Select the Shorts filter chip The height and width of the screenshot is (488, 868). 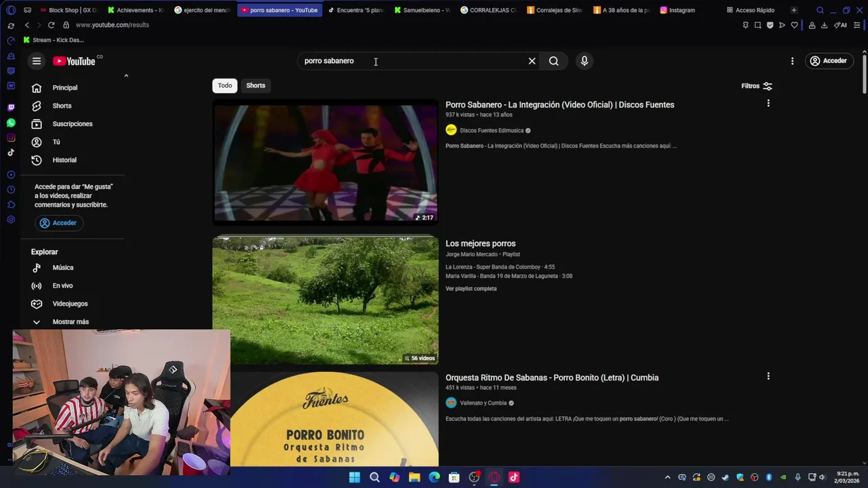pyautogui.click(x=256, y=85)
